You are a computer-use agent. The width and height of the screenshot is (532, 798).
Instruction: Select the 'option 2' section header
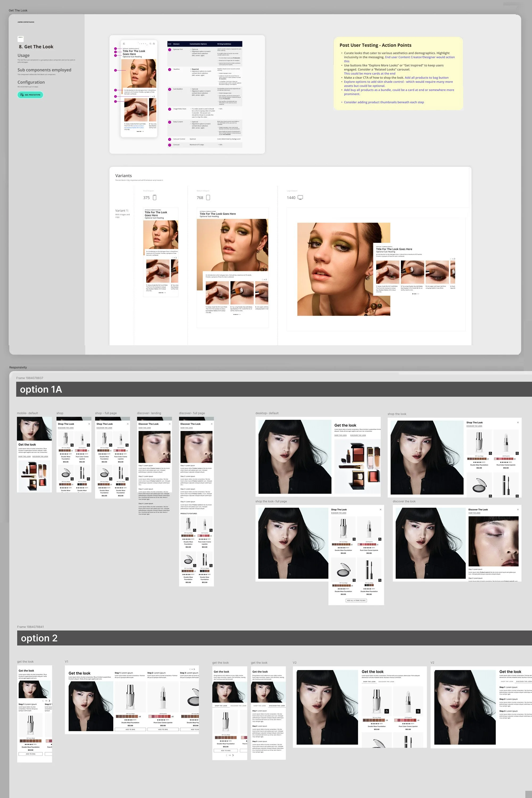click(x=39, y=638)
